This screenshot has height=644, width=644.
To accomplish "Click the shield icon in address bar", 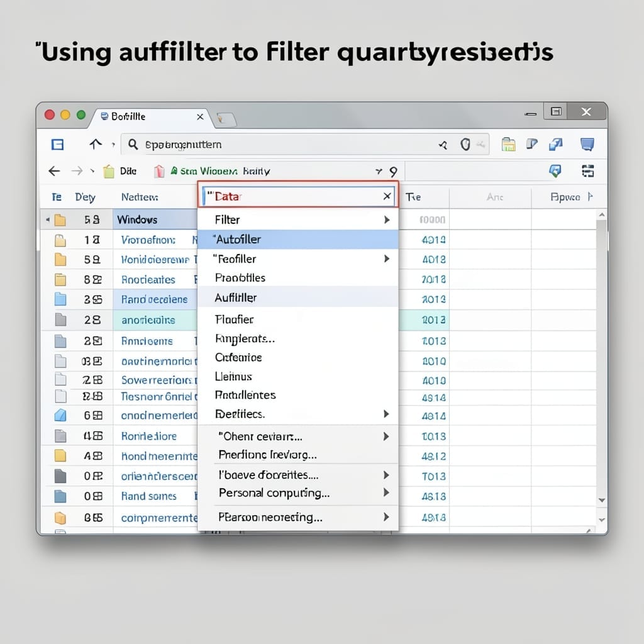I will tap(465, 144).
